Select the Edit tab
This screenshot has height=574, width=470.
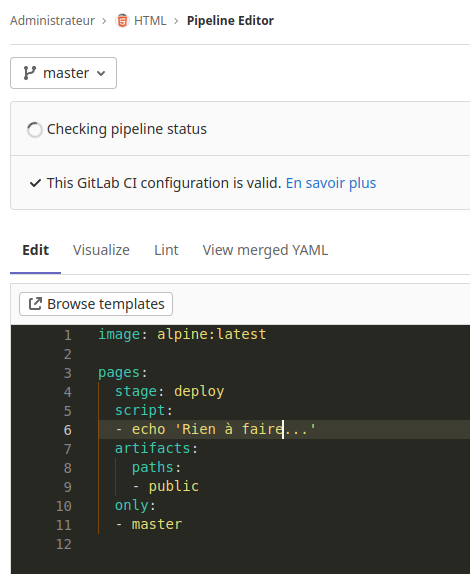pyautogui.click(x=36, y=250)
